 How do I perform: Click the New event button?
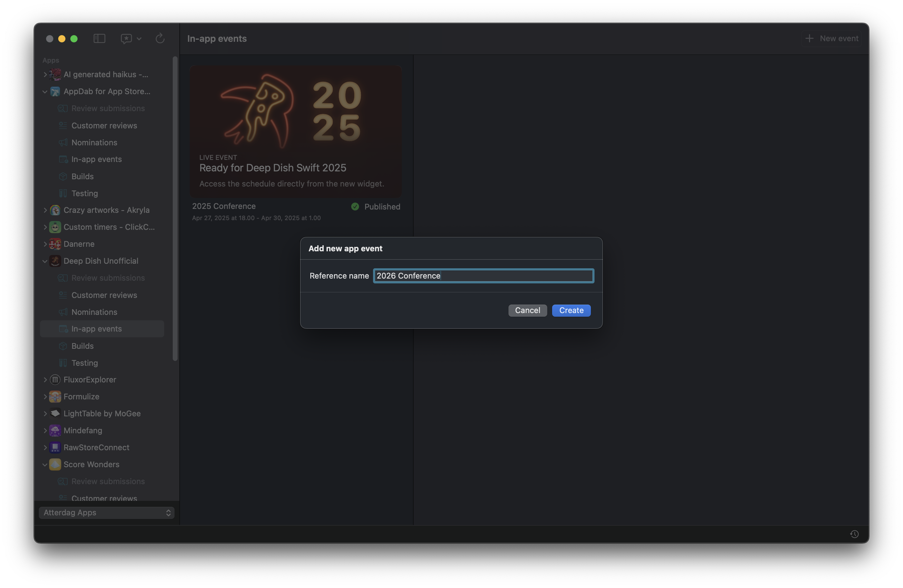point(831,38)
